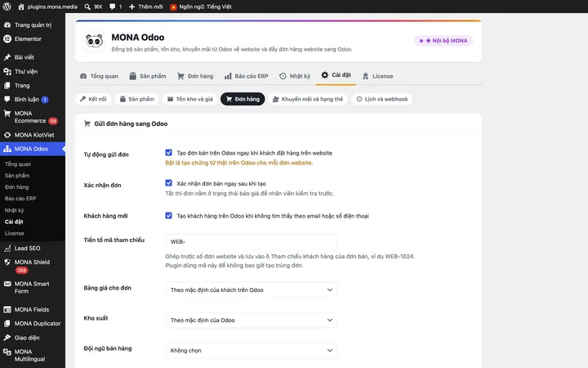
Task: Switch to the Sản phẩm main tab
Action: [148, 76]
